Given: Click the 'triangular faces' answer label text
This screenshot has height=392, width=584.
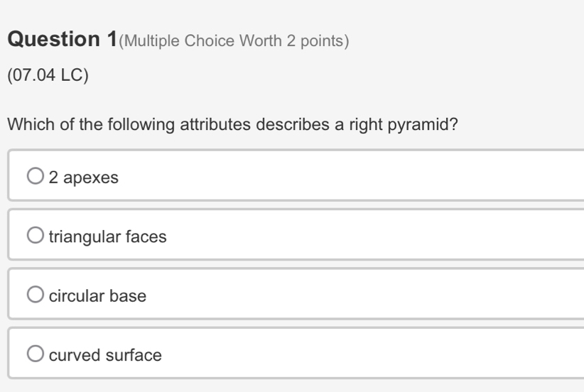Looking at the screenshot, I should click(108, 236).
